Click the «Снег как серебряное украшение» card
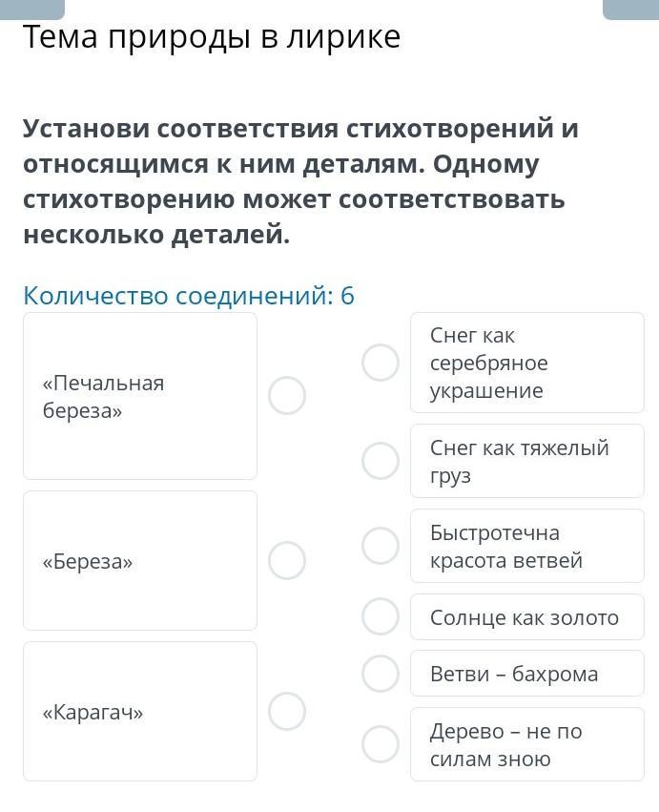 tap(526, 363)
